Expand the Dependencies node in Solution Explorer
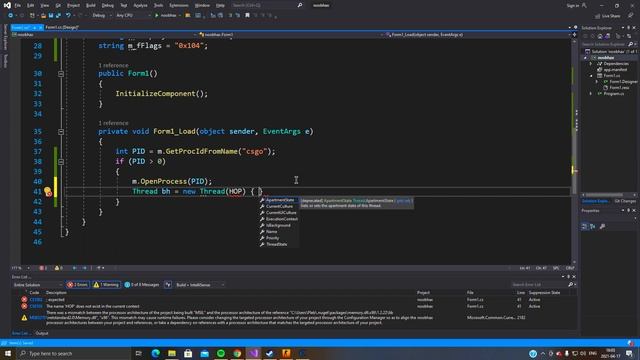 [591, 64]
